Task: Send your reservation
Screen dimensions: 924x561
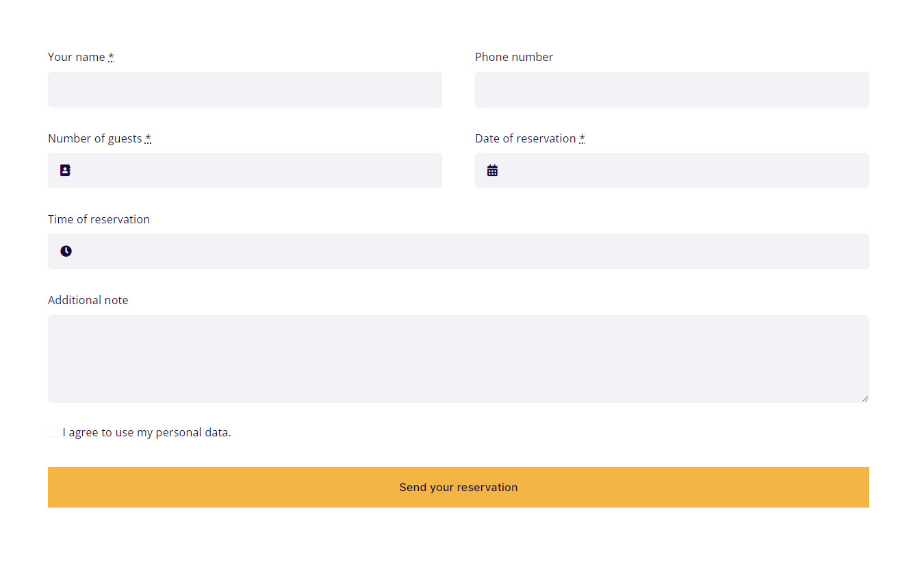Action: [459, 487]
